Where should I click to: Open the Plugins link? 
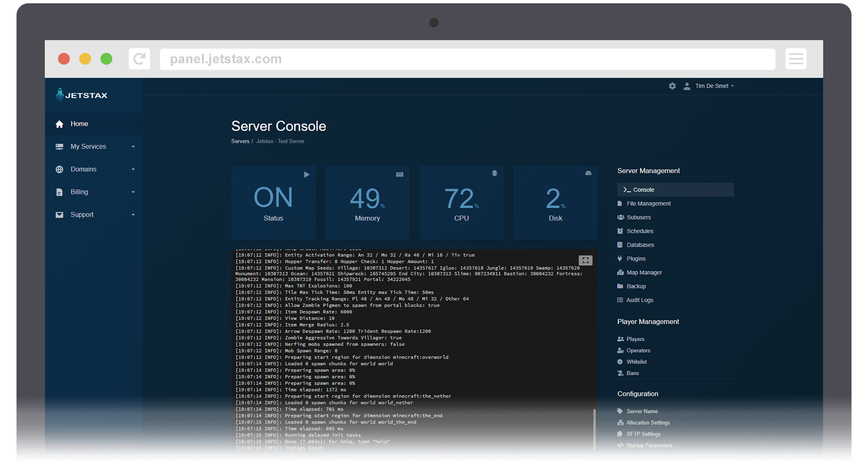pyautogui.click(x=636, y=259)
